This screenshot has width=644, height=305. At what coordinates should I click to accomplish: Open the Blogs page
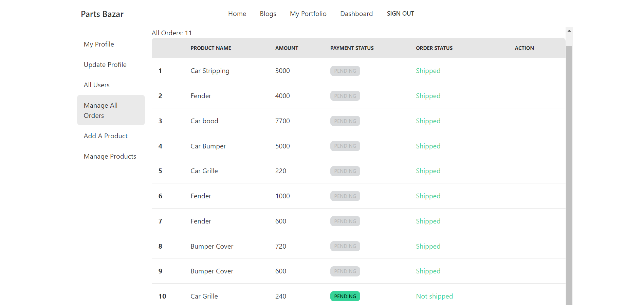(x=268, y=14)
